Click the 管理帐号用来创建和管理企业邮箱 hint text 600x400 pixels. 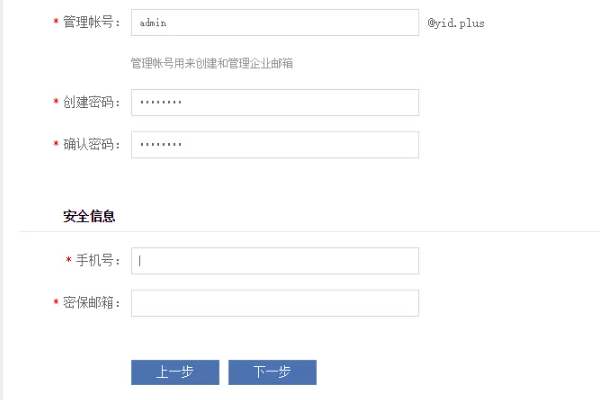click(212, 63)
